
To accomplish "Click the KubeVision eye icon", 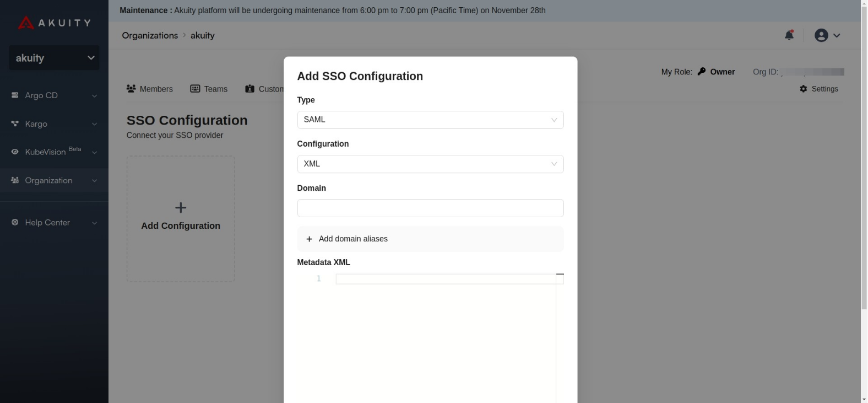I will point(15,152).
